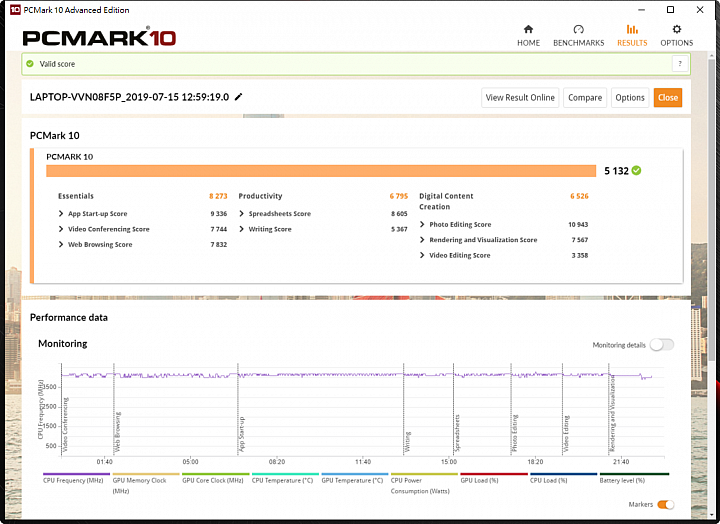The width and height of the screenshot is (720, 524).
Task: Click the PCMARK 10 logo
Action: click(99, 38)
